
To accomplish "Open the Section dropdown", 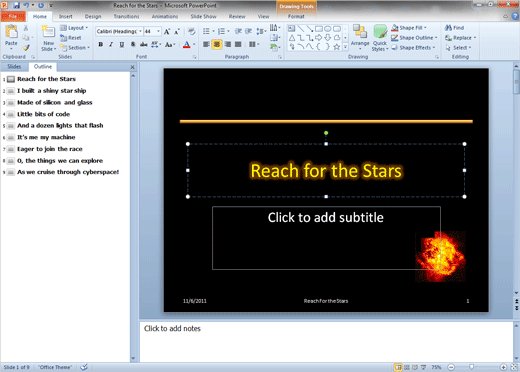I will pos(75,48).
